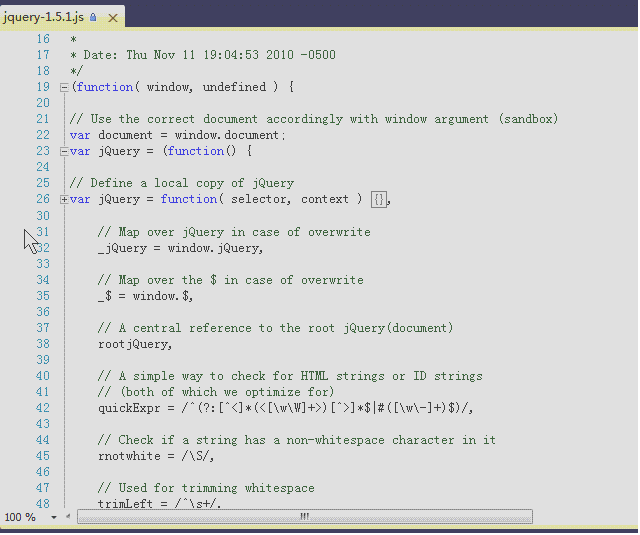The image size is (640, 535).
Task: Click line number 17 in the gutter
Action: [x=43, y=55]
